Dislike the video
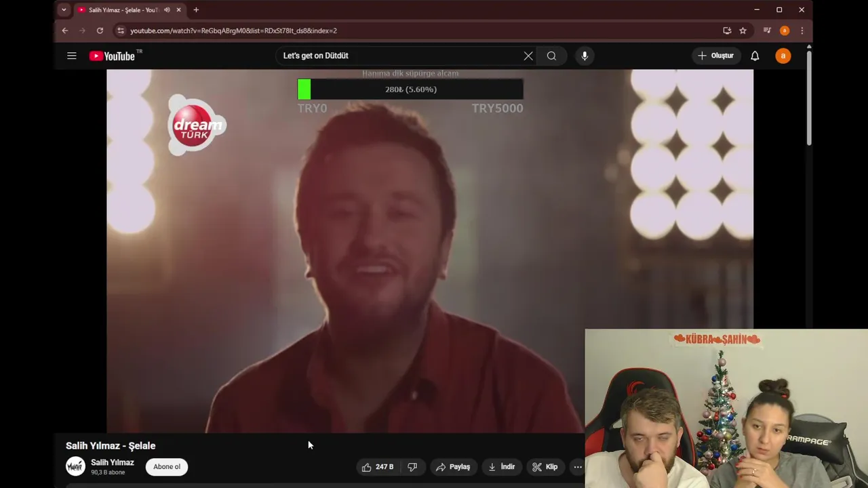 click(x=412, y=467)
